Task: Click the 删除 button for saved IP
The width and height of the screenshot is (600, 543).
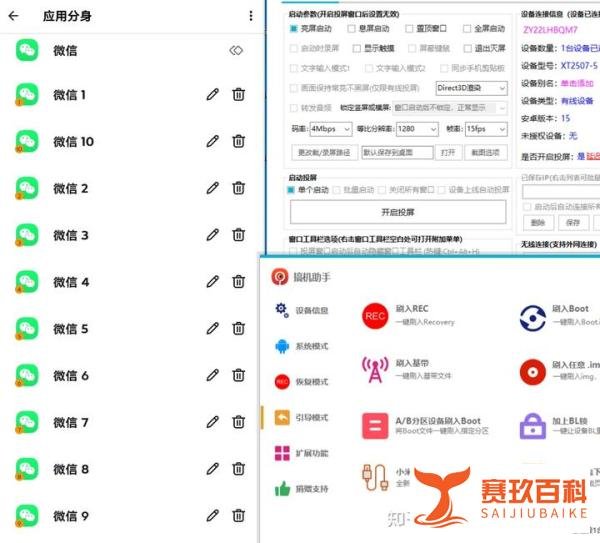Action: point(538,222)
